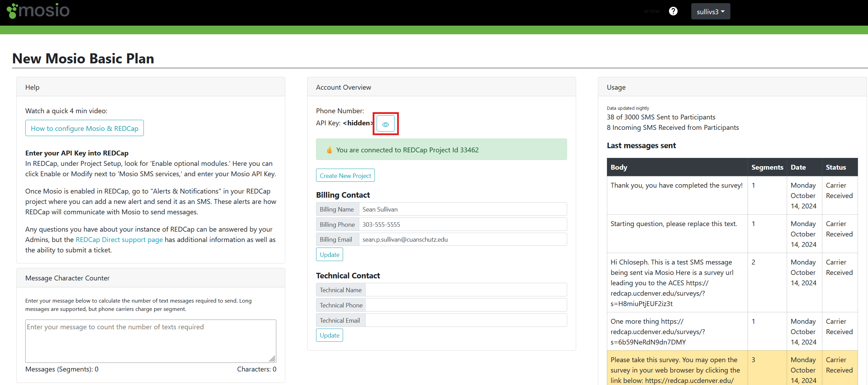Click 'Characters: 0' counter

point(257,369)
